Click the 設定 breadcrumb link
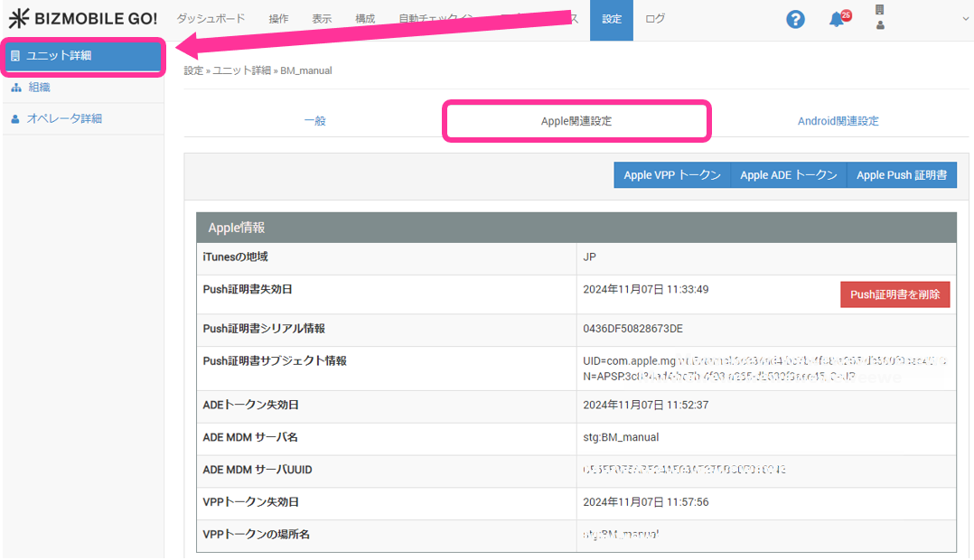 (x=193, y=70)
